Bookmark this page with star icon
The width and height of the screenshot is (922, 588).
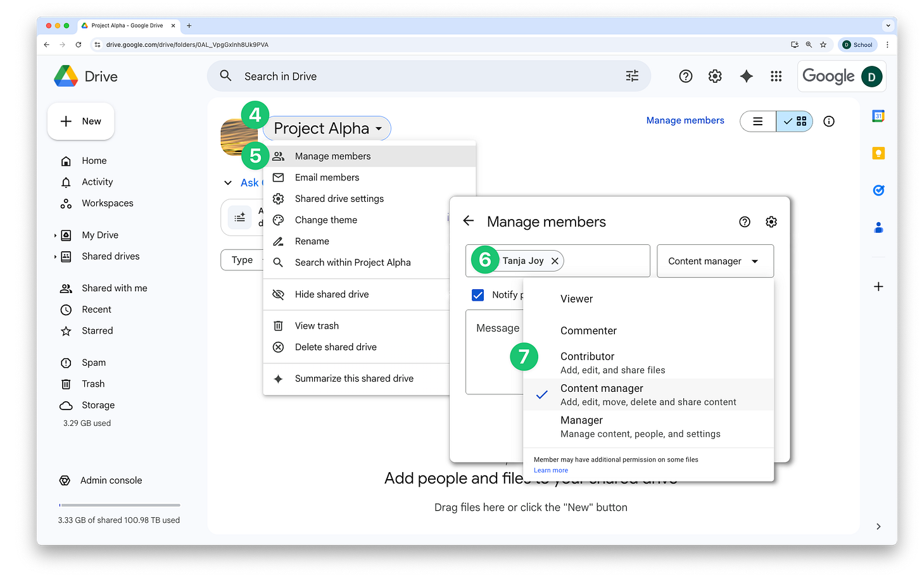click(823, 45)
